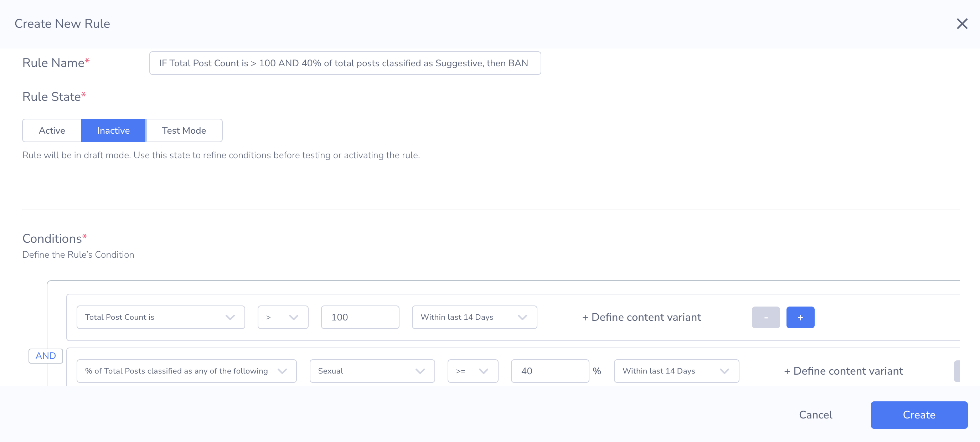Viewport: 980px width, 442px height.
Task: Open the Total Post Count is dropdown
Action: click(161, 317)
